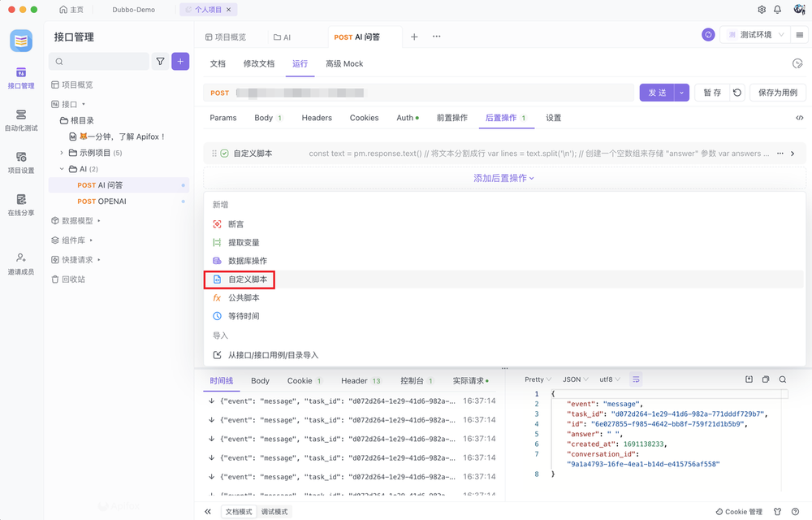
Task: Click the copy icon in the response panel
Action: (x=764, y=379)
